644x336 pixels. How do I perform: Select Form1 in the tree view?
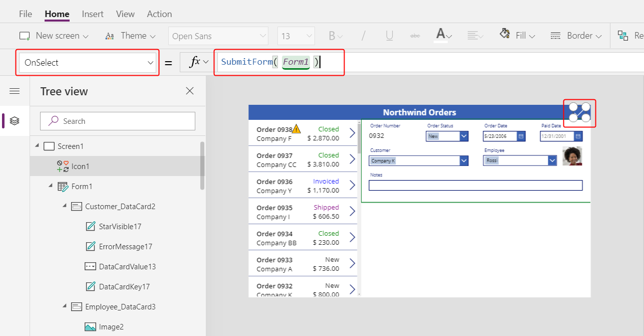[82, 186]
